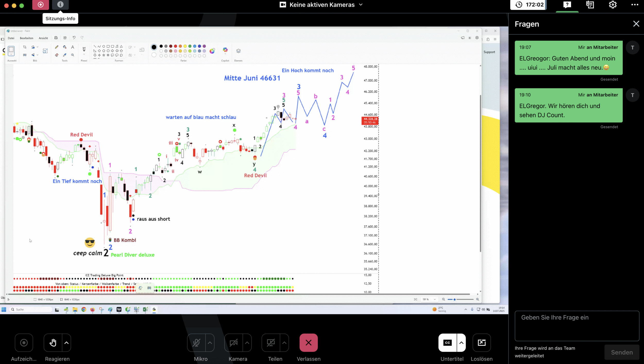The image size is (644, 364).
Task: Pick the red color swatch
Action: 175,46
